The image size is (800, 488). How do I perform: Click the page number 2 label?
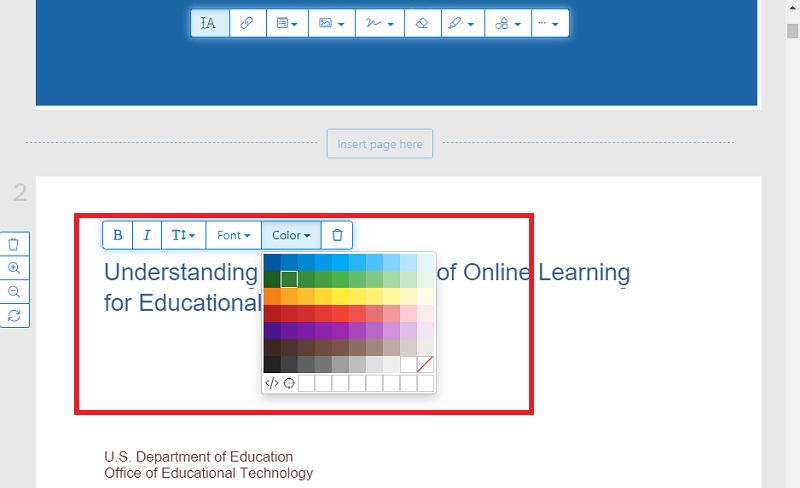coord(20,193)
